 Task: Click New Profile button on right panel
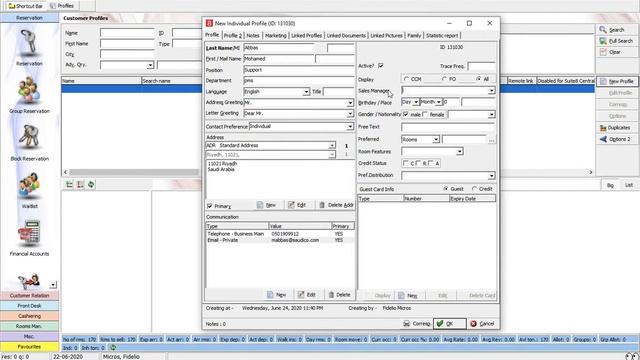(x=617, y=81)
